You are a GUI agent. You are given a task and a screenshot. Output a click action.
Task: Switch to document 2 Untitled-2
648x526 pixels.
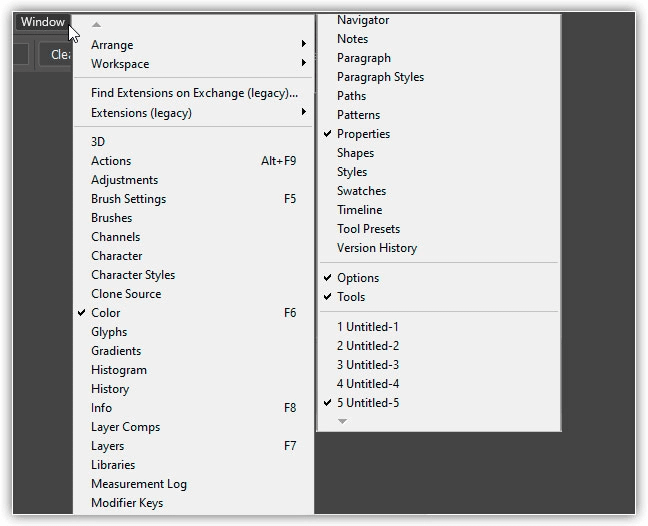pos(439,346)
